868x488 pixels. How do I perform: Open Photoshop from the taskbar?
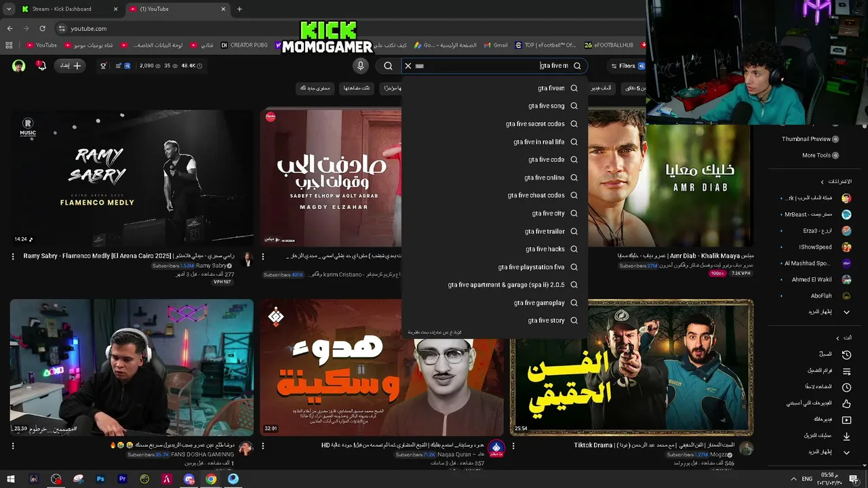100,479
